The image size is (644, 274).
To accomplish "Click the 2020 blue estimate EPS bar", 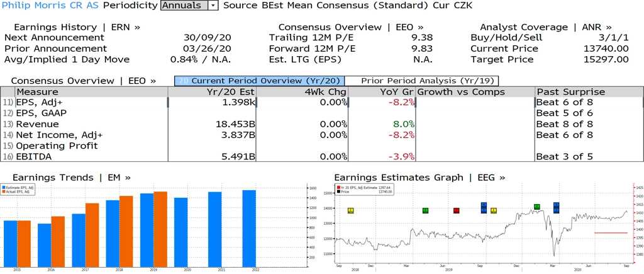I will [180, 232].
